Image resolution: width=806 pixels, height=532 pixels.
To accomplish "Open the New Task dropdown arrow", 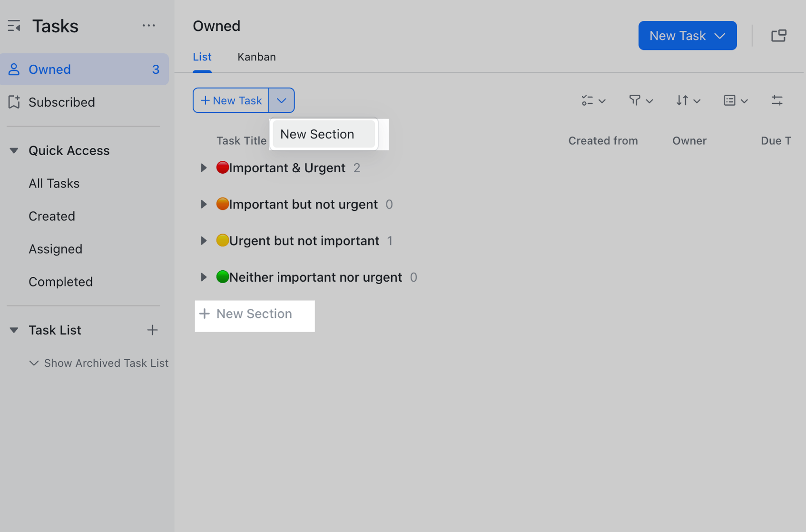I will (281, 100).
